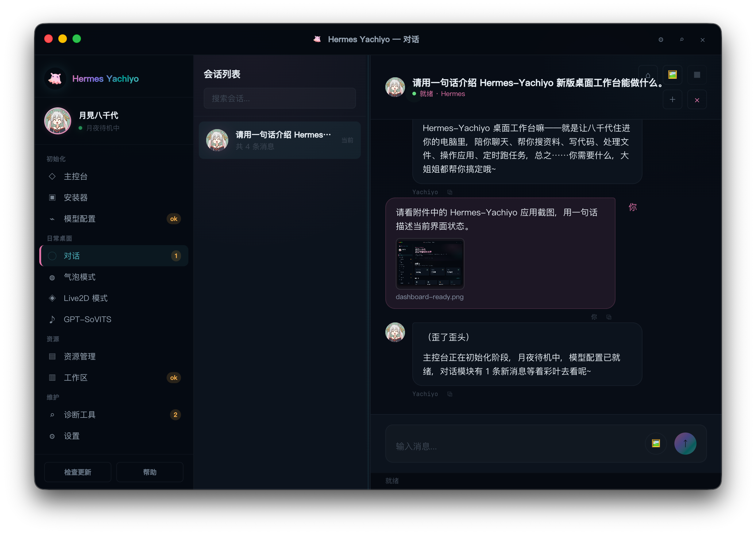The image size is (756, 535).
Task: Open 主控台 in the sidebar
Action: 114,176
